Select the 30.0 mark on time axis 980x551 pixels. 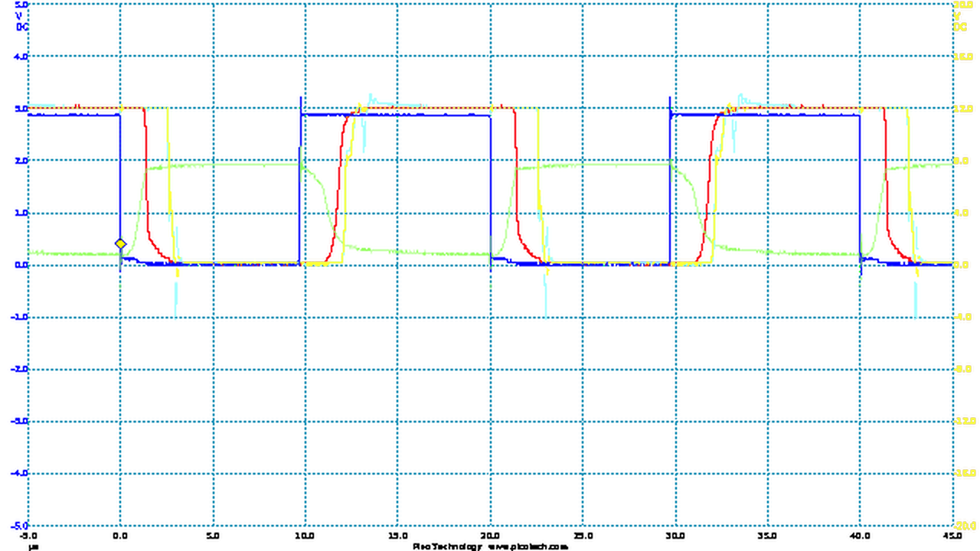point(675,536)
